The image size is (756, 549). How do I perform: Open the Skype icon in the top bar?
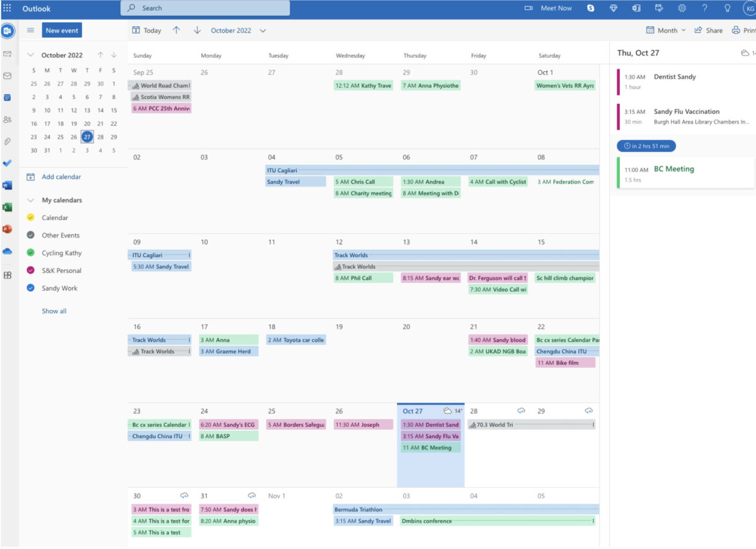click(x=589, y=8)
